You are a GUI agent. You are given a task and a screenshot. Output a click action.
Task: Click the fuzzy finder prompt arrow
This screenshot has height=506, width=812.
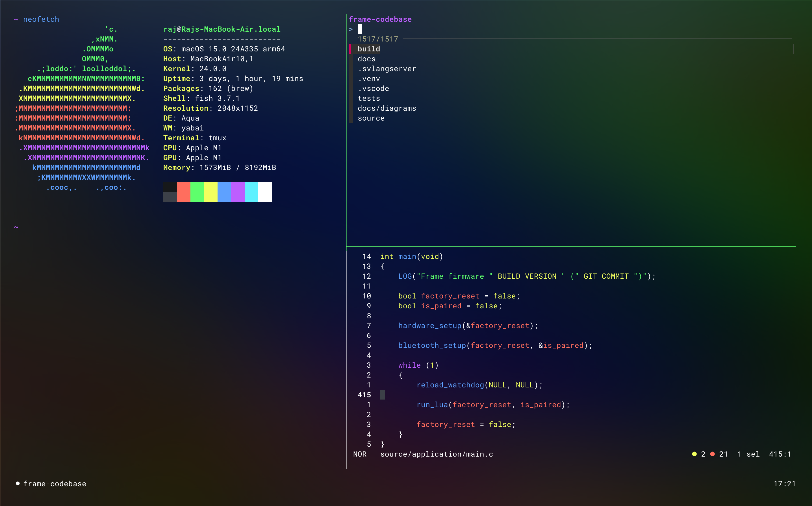(351, 29)
